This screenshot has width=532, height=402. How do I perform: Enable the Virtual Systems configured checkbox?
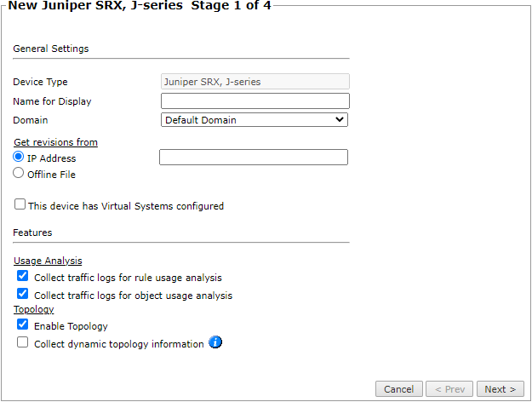click(x=20, y=205)
